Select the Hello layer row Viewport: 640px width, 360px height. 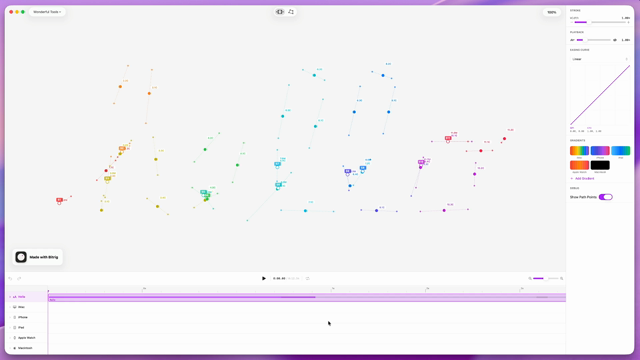(x=27, y=297)
